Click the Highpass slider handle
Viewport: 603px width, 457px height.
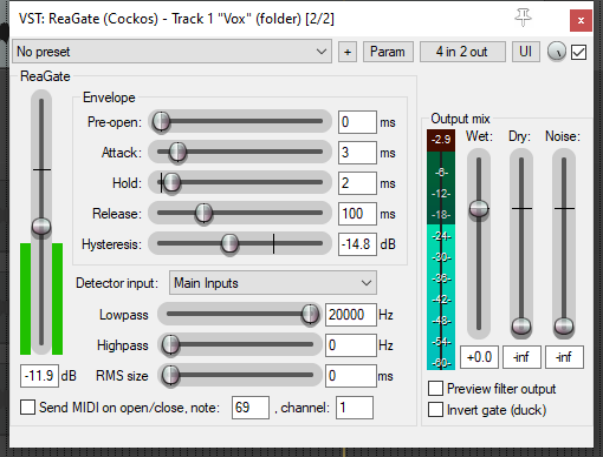tap(170, 345)
